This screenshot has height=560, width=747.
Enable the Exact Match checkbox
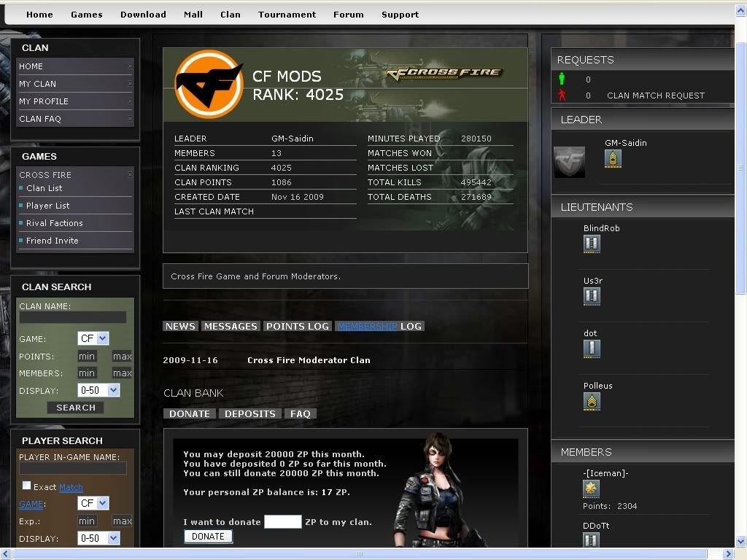[x=27, y=486]
